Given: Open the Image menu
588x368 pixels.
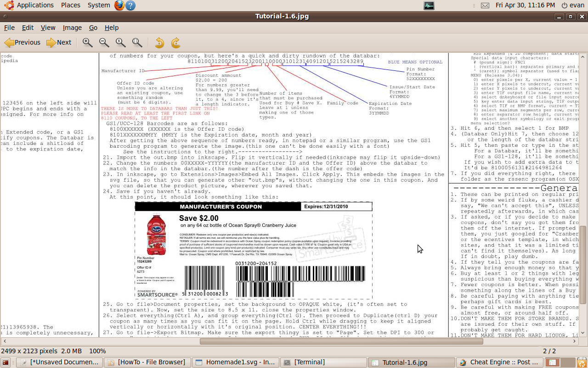Looking at the screenshot, I should pyautogui.click(x=72, y=28).
